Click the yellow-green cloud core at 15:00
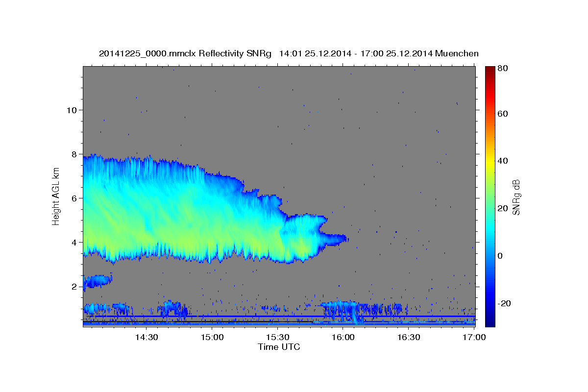 click(212, 240)
